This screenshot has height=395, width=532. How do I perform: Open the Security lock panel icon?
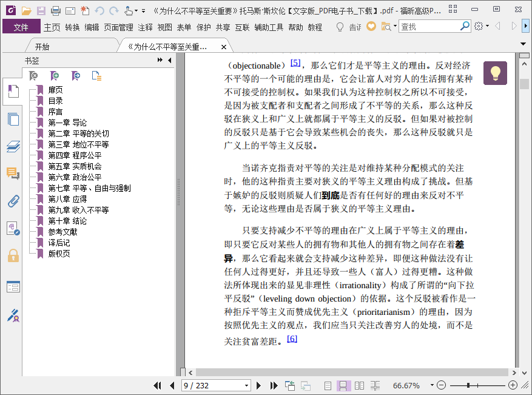13,255
